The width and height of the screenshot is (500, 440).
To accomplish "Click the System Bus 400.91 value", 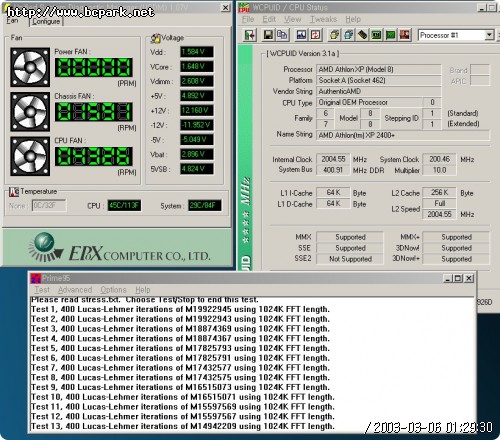I will pos(333,170).
